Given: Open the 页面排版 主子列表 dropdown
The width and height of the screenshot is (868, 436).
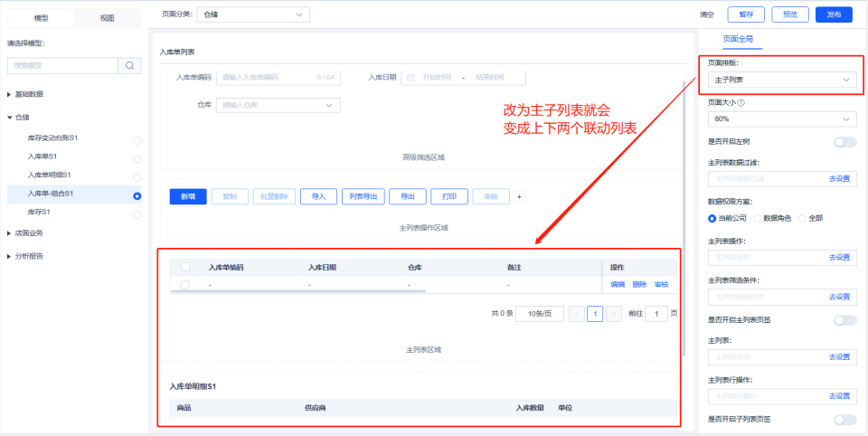Looking at the screenshot, I should coord(782,80).
